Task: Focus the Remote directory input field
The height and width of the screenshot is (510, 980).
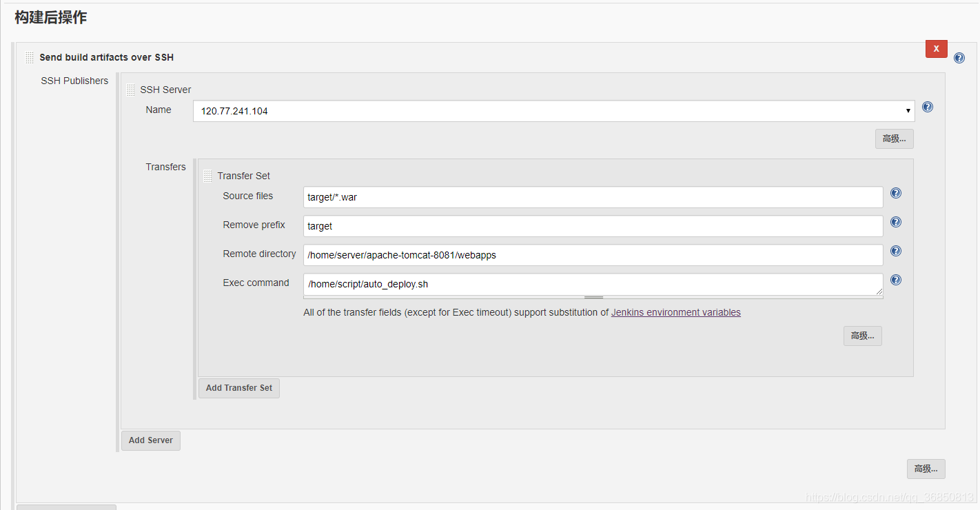Action: [x=593, y=255]
